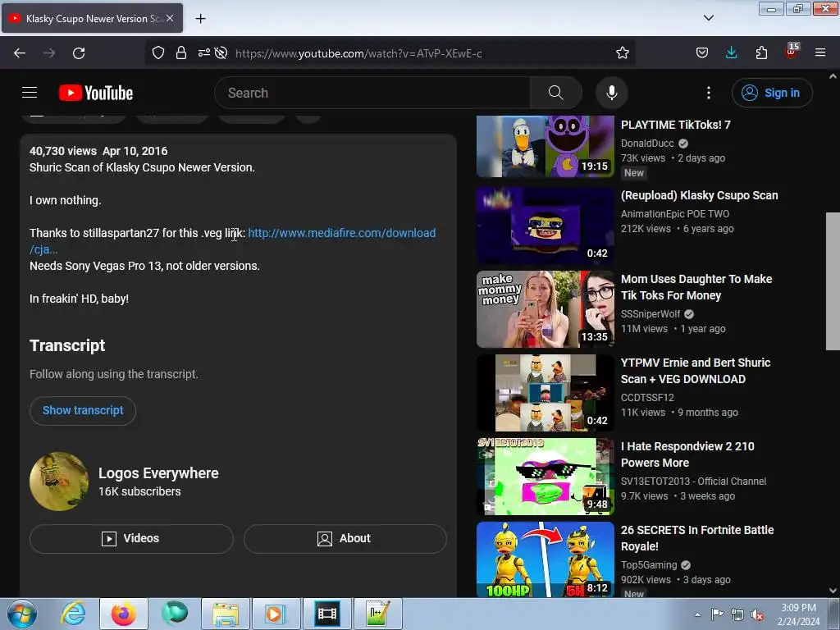
Task: Open (Reupload) Klasky Csupo Scan video title
Action: [699, 195]
